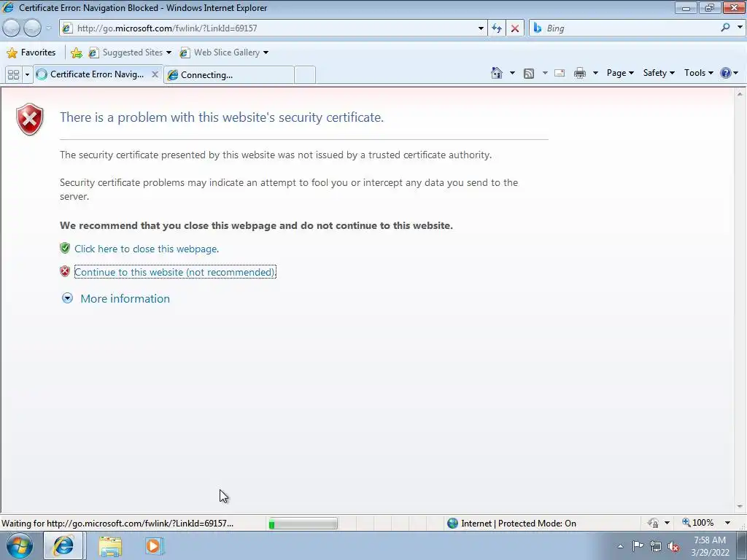Open Web Slice Gallery favorites item

tap(224, 52)
